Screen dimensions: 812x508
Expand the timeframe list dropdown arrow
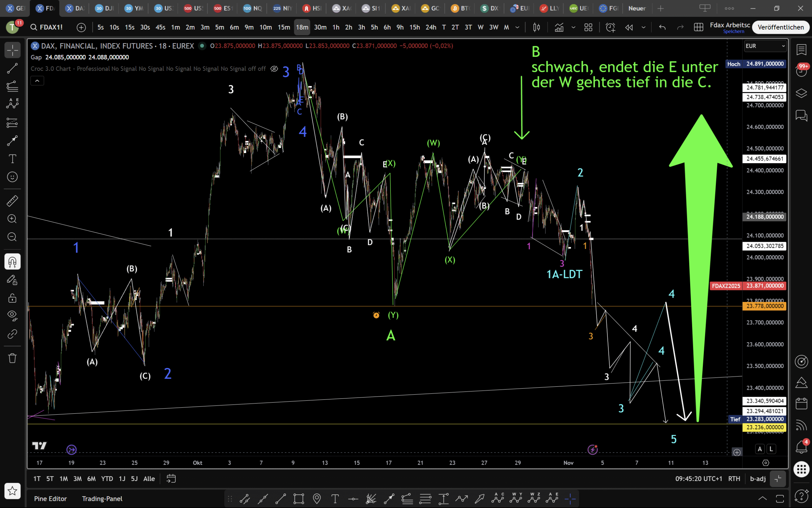point(517,27)
